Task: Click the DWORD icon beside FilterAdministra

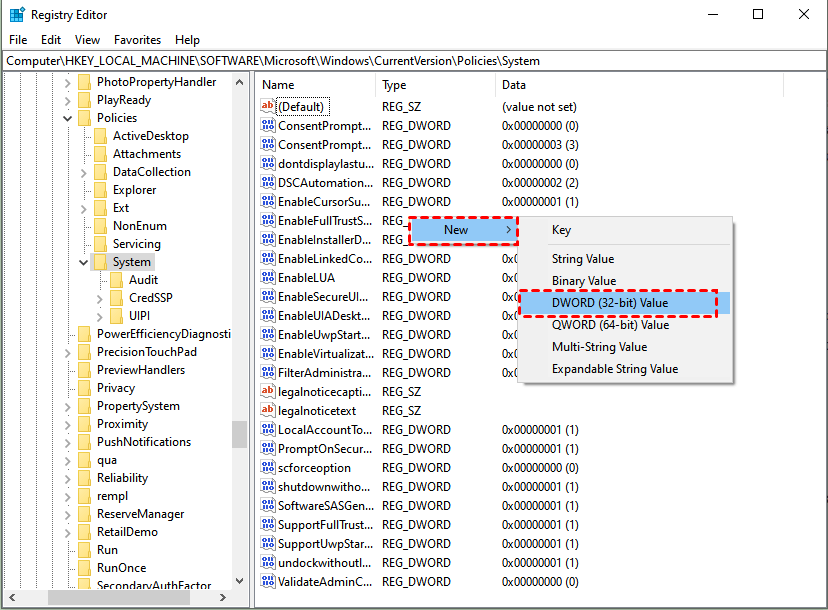Action: tap(267, 373)
